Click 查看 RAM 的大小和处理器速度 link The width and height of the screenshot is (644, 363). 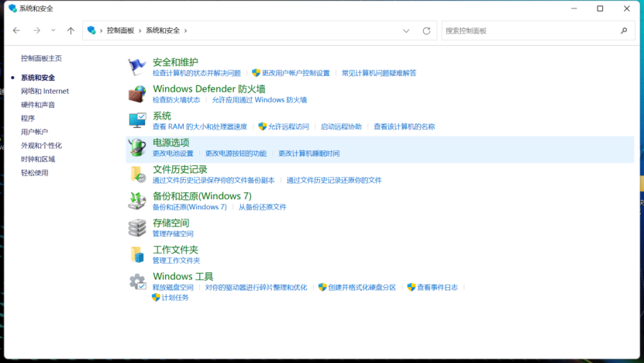200,126
